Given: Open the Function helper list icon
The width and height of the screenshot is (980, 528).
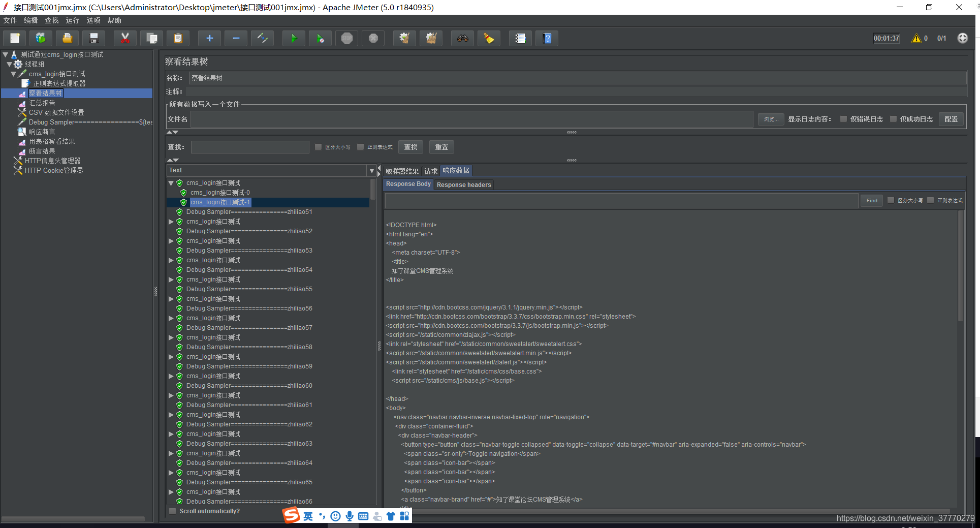Looking at the screenshot, I should click(x=520, y=38).
